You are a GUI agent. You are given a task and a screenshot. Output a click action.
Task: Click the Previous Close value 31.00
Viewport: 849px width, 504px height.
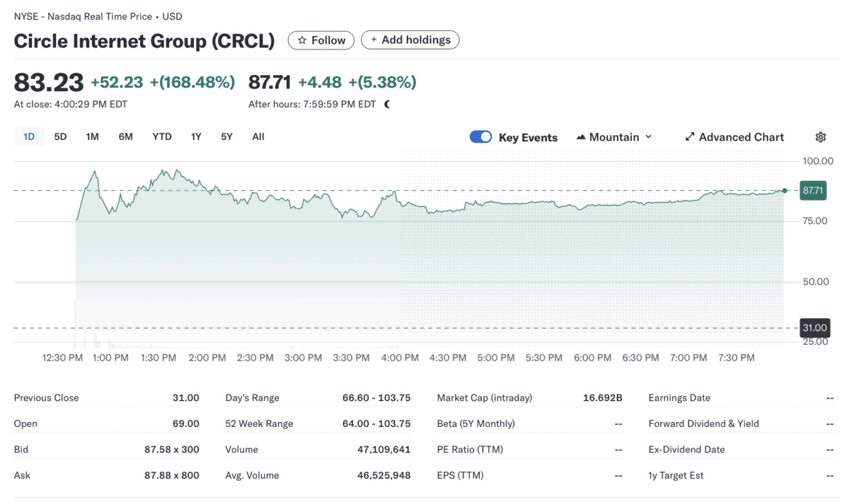(x=186, y=398)
